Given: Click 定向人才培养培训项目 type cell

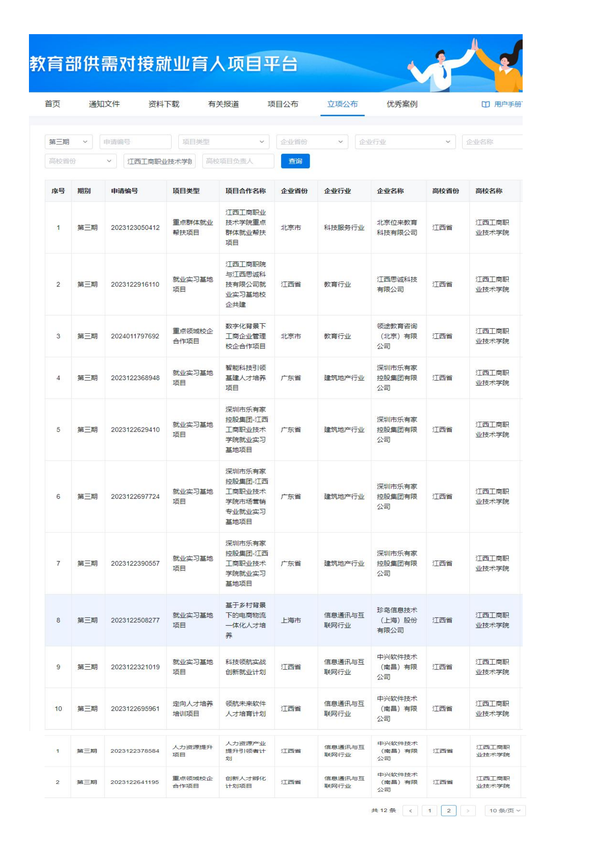Looking at the screenshot, I should [x=193, y=708].
